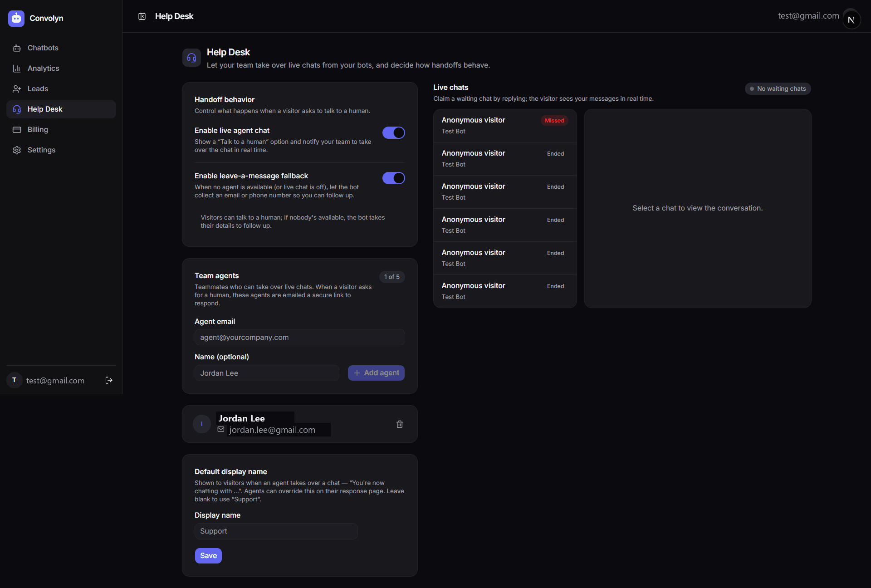The width and height of the screenshot is (871, 588).
Task: Toggle Enable live agent chat switch
Action: [x=394, y=133]
